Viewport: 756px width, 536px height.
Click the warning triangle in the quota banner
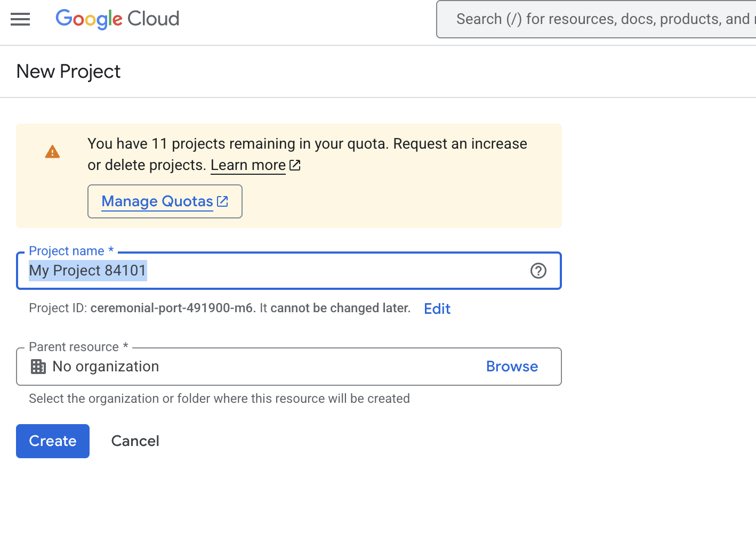52,151
